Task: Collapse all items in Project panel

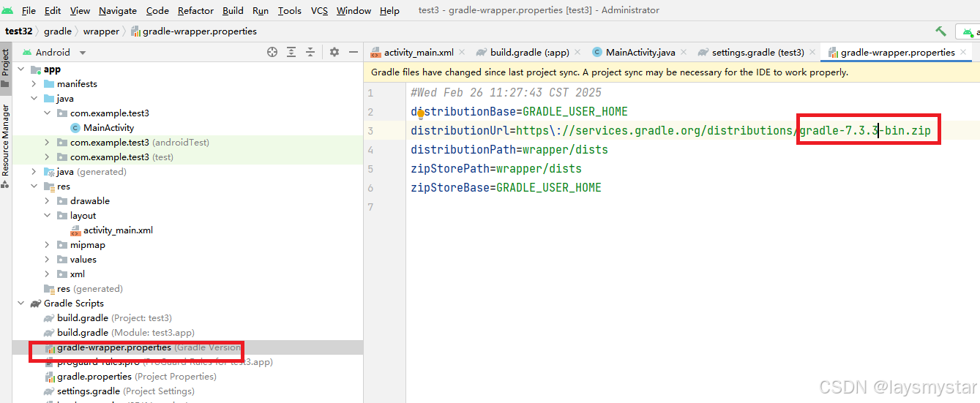Action: (x=310, y=52)
